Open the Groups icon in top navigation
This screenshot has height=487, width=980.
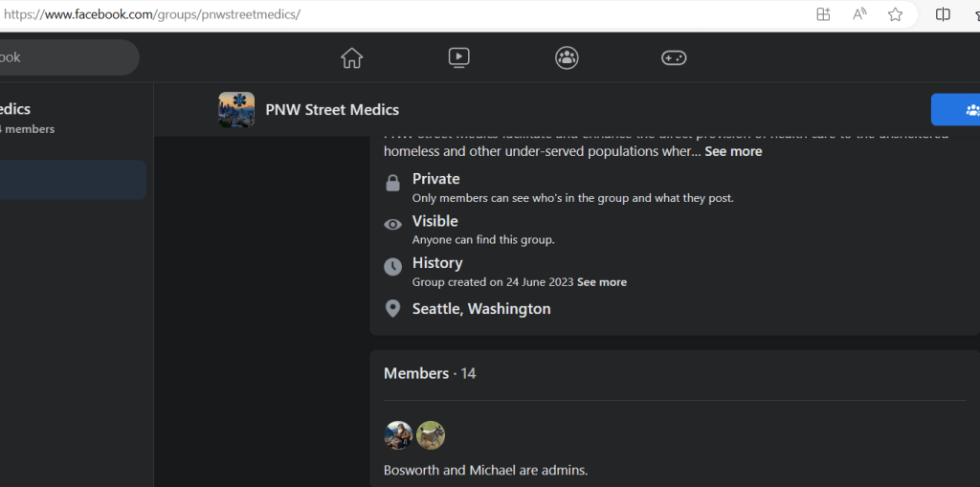567,58
